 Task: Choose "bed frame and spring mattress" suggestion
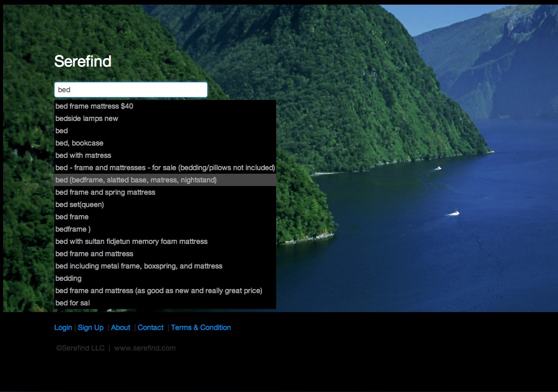click(x=165, y=192)
